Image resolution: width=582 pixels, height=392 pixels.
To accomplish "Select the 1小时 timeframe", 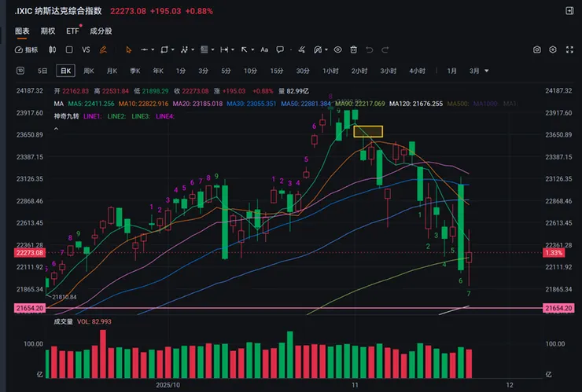I will click(x=330, y=71).
